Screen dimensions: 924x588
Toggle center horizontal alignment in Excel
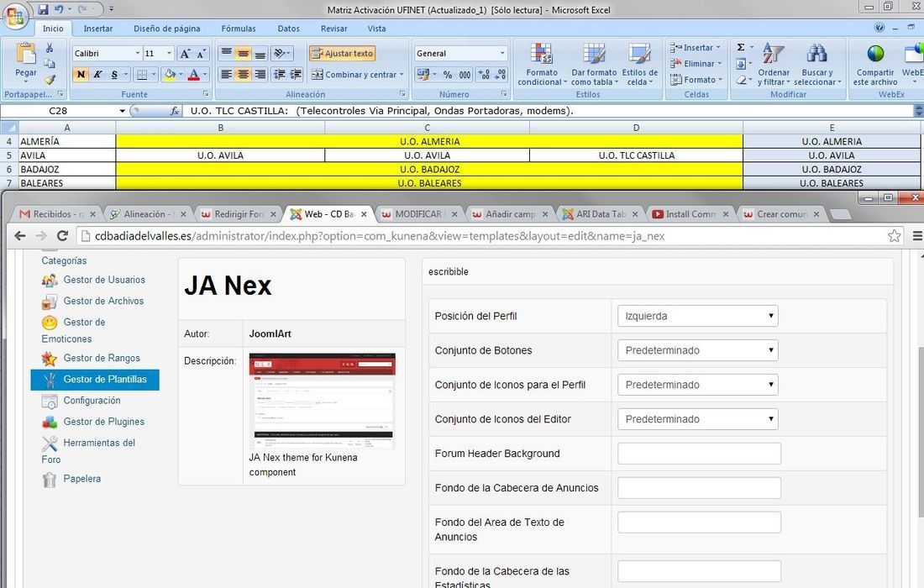tap(243, 74)
